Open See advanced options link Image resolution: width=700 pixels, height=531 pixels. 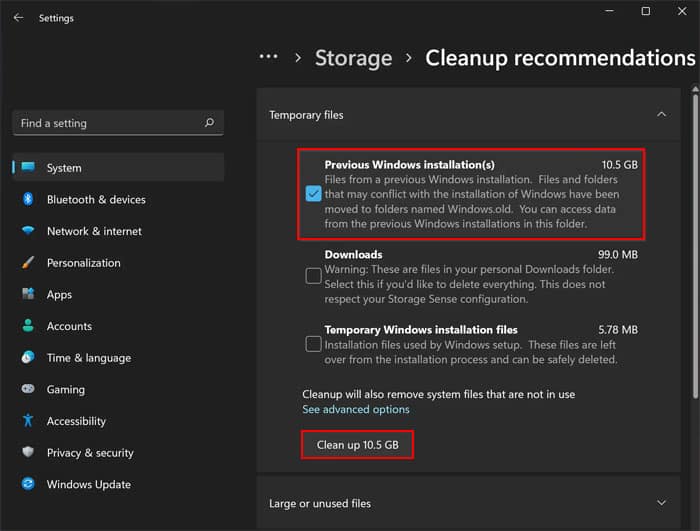[356, 409]
